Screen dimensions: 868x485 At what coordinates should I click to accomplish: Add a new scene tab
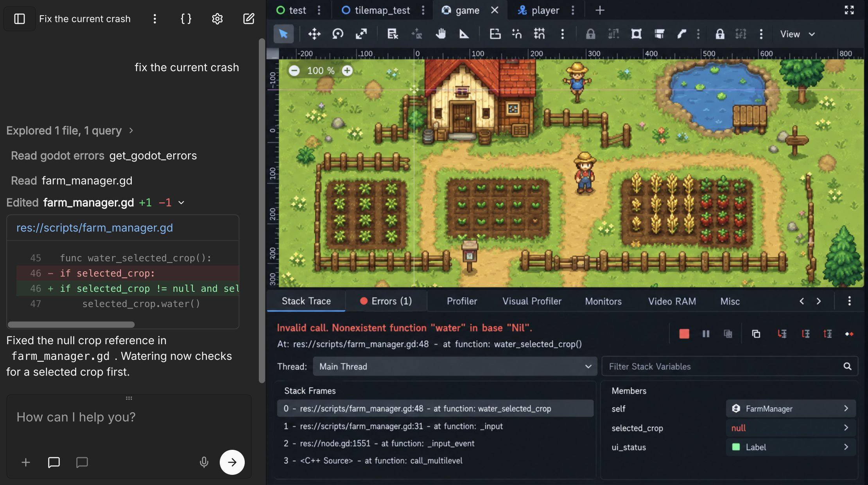[x=600, y=10]
